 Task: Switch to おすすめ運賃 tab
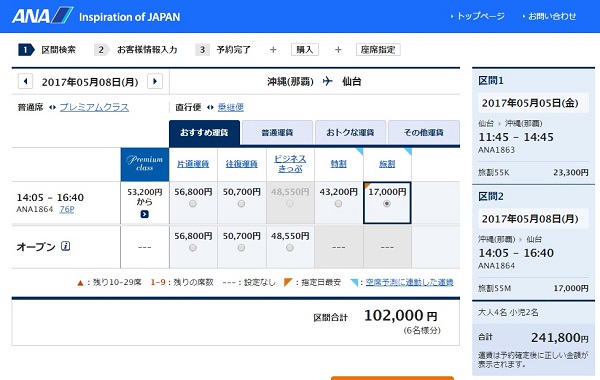tap(204, 133)
